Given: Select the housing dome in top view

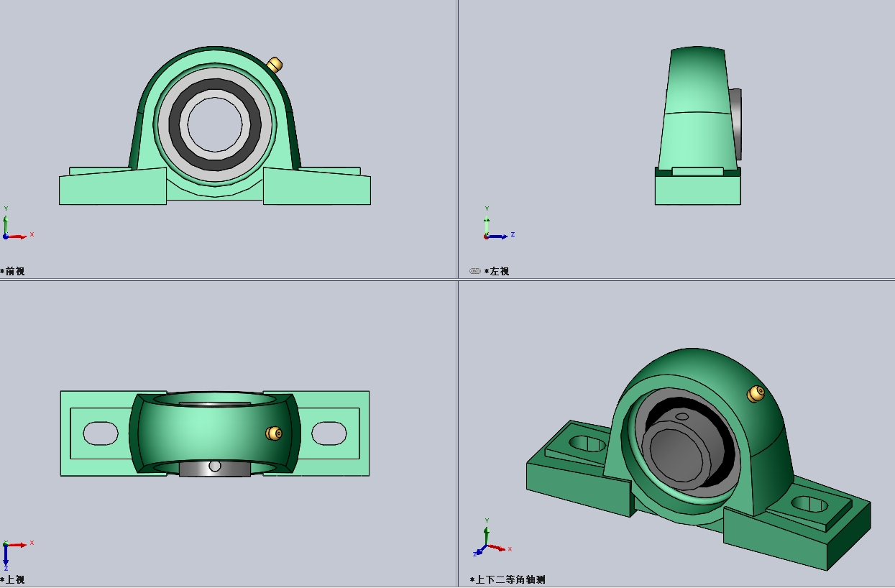Looking at the screenshot, I should [215, 433].
